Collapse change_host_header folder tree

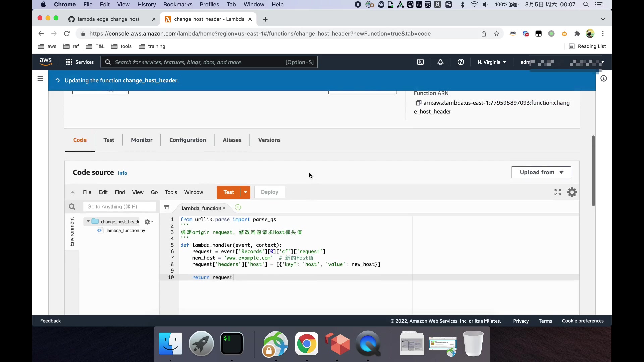click(x=88, y=221)
